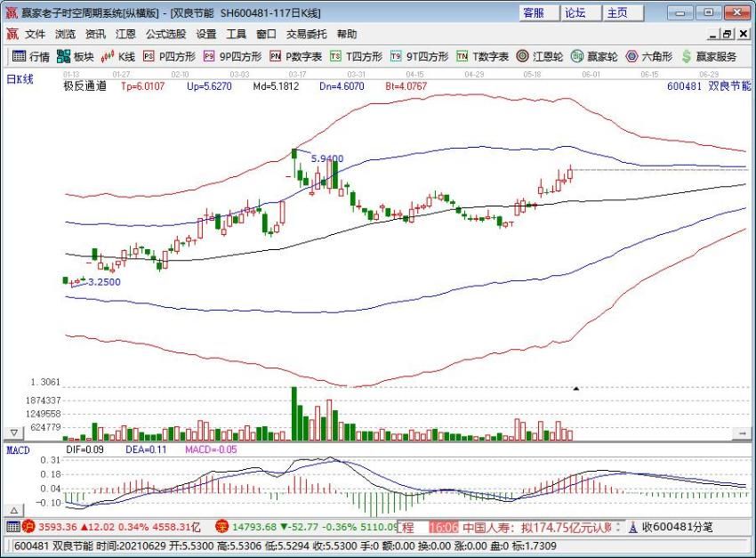Click the 日K线 period label
The image size is (756, 558).
coord(20,79)
